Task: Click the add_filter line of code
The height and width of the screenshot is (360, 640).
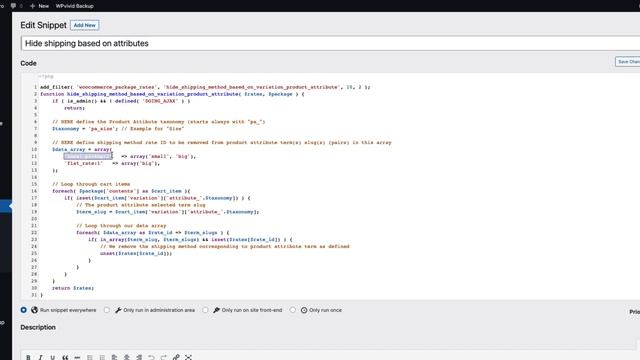Action: [x=205, y=87]
